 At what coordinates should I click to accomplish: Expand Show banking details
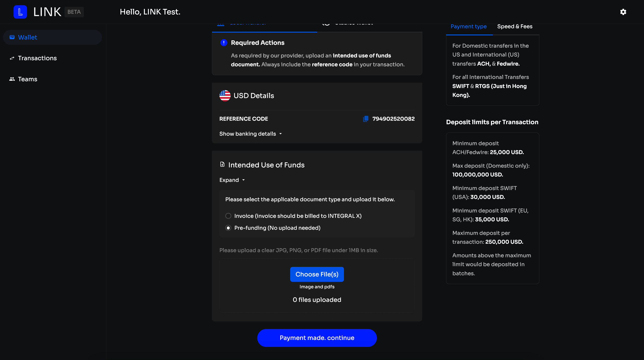click(x=250, y=134)
